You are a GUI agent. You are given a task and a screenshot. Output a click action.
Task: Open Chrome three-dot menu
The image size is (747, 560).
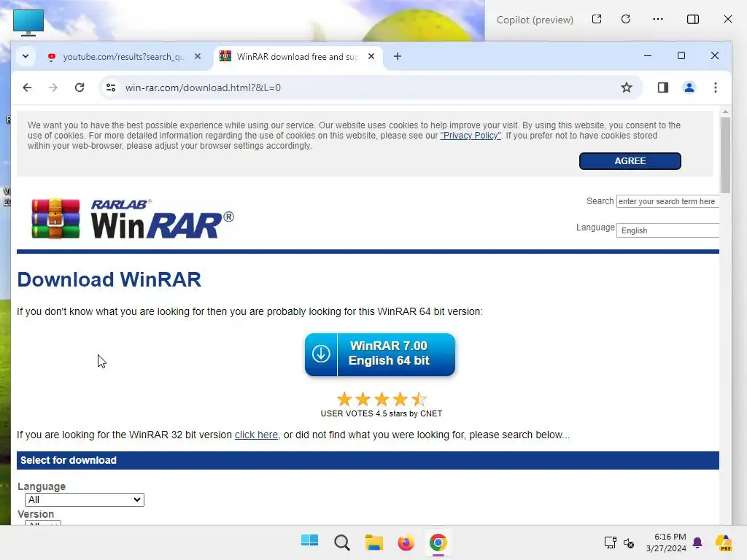[x=715, y=87]
